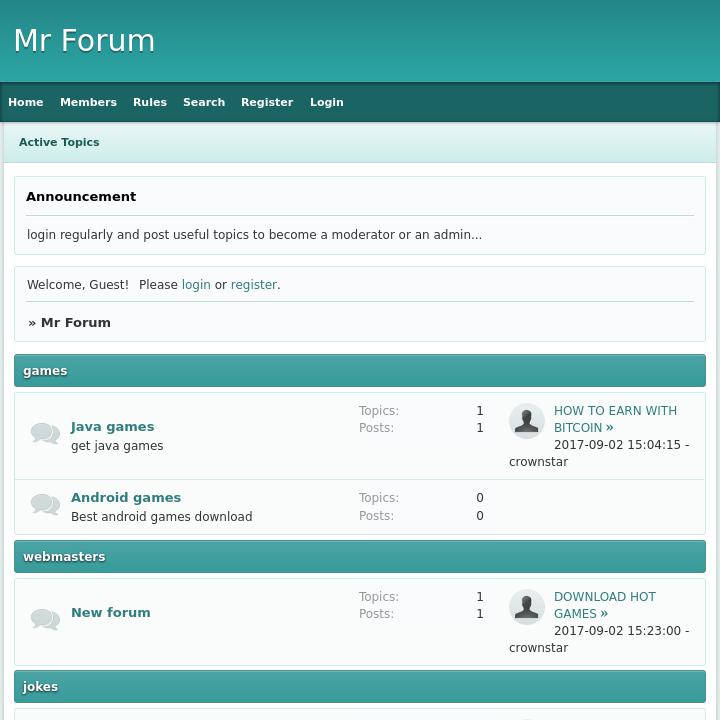Click the Mr Forum site title
This screenshot has width=720, height=720.
coord(84,41)
